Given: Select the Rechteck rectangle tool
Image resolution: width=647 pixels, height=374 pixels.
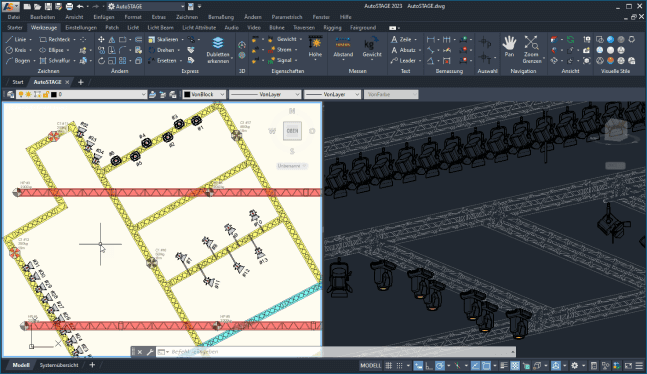Looking at the screenshot, I should coord(54,39).
